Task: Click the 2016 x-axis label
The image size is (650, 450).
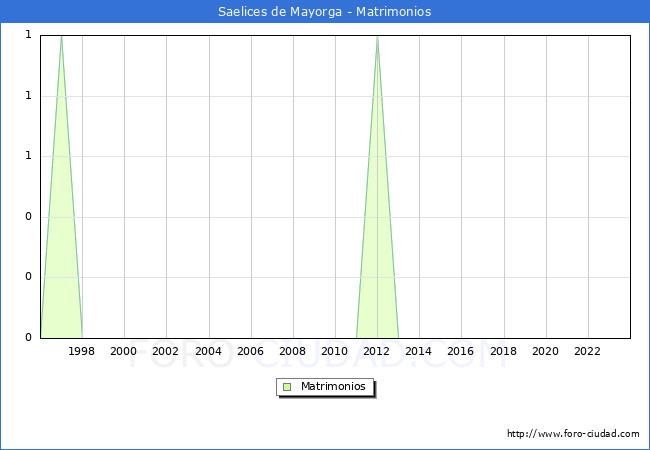Action: [x=461, y=351]
